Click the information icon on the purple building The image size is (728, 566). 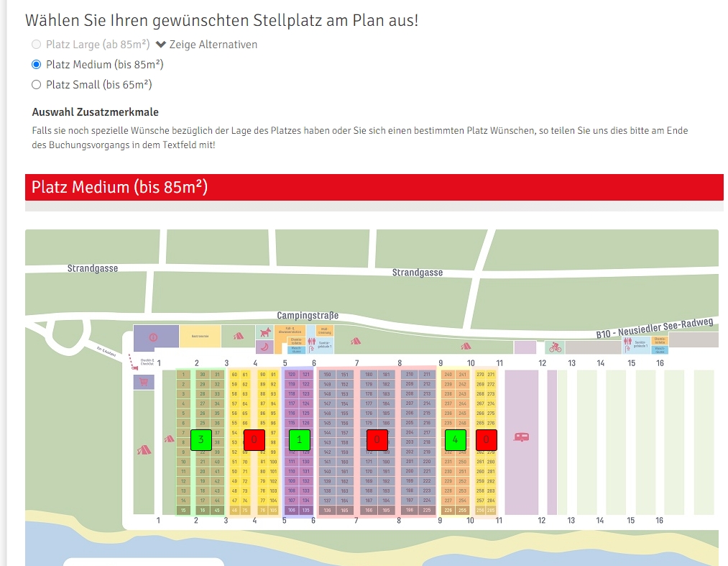(153, 337)
